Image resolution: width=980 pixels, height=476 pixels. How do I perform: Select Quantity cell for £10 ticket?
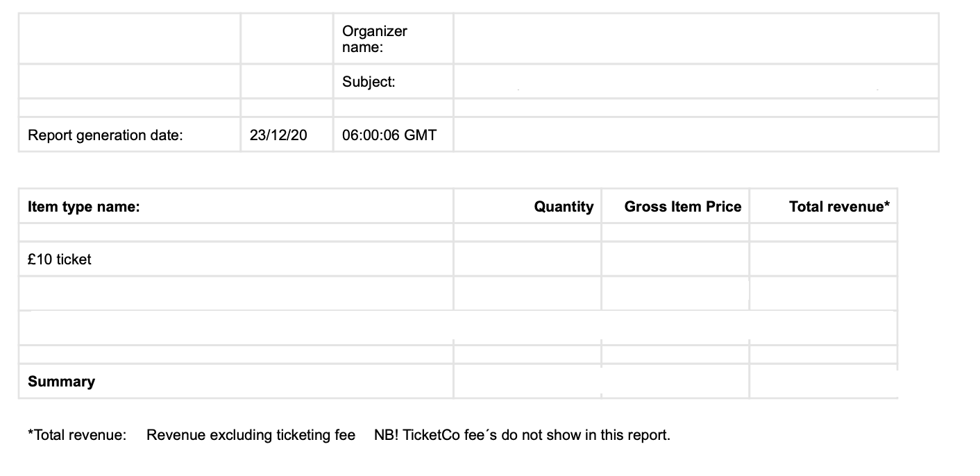[527, 259]
